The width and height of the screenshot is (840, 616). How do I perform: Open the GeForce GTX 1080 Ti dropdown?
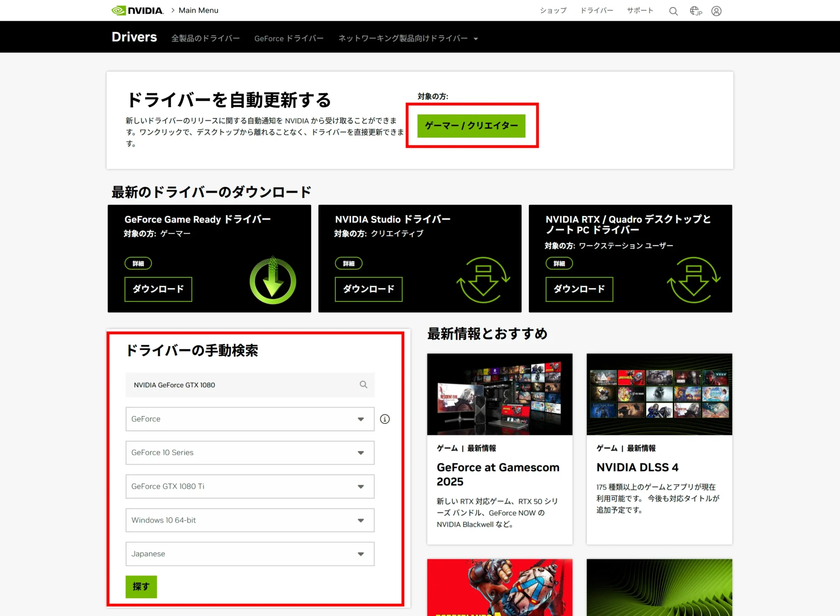pos(250,486)
